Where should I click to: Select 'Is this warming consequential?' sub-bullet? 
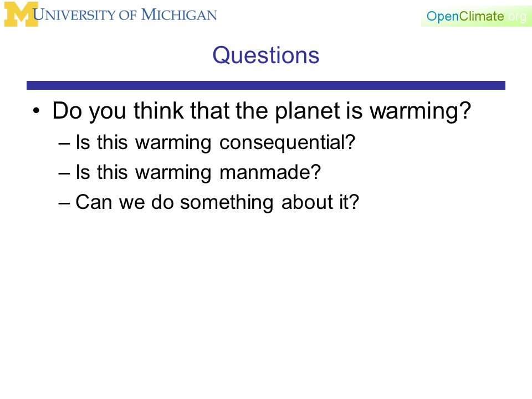(x=215, y=142)
